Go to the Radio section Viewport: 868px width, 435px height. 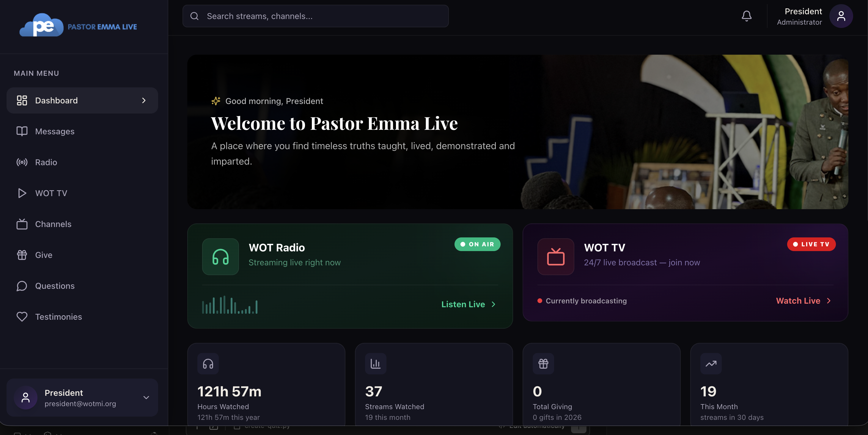(46, 162)
